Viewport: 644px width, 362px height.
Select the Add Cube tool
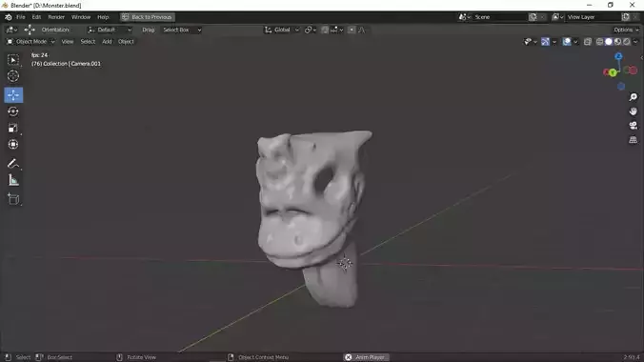pos(13,199)
